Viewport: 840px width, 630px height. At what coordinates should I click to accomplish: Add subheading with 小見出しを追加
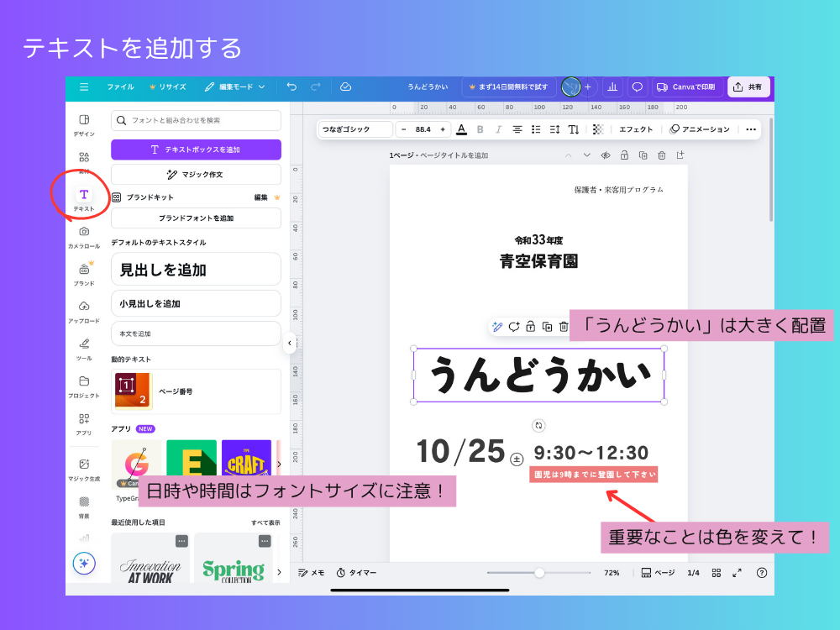pos(196,304)
